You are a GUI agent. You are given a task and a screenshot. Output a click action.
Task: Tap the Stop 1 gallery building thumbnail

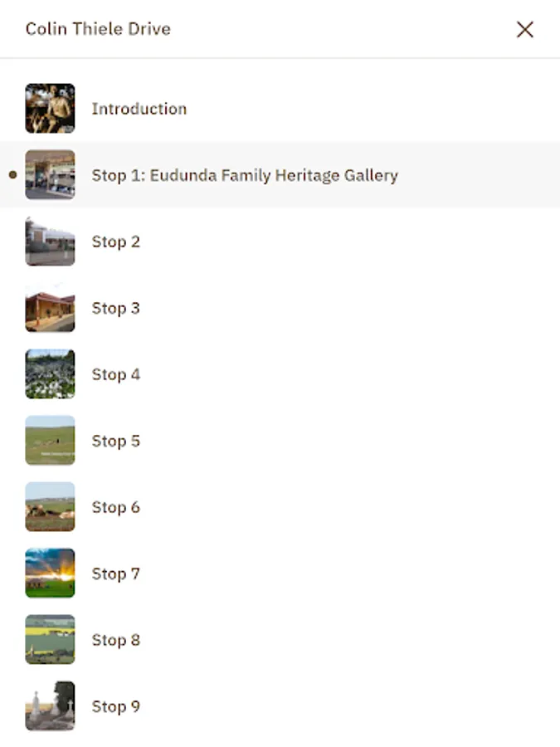coord(50,175)
